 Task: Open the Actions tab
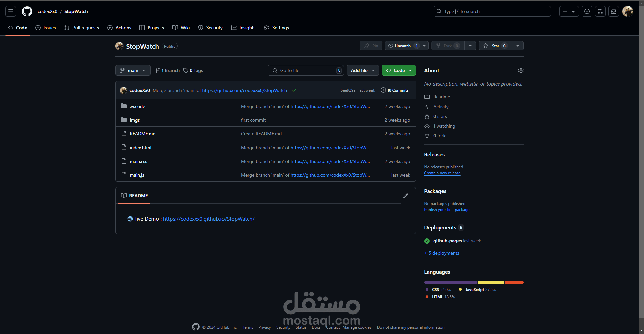tap(119, 28)
